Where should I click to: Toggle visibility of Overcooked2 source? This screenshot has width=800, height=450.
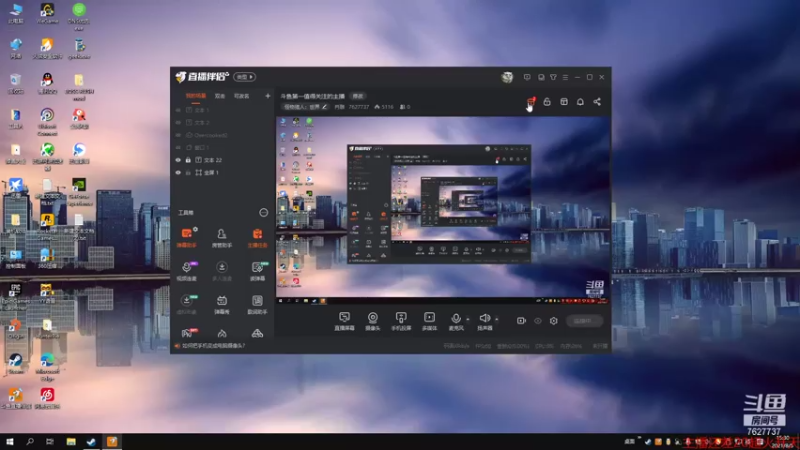click(178, 135)
